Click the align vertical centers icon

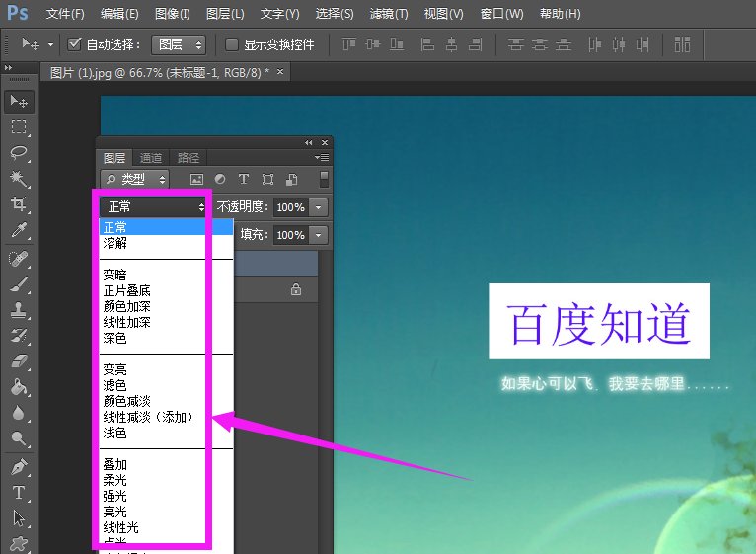coord(373,44)
